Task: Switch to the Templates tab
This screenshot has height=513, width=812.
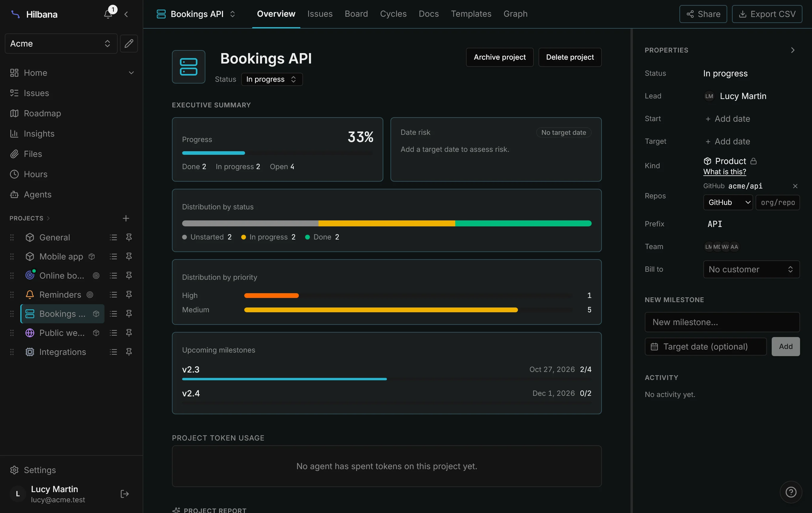Action: tap(471, 14)
